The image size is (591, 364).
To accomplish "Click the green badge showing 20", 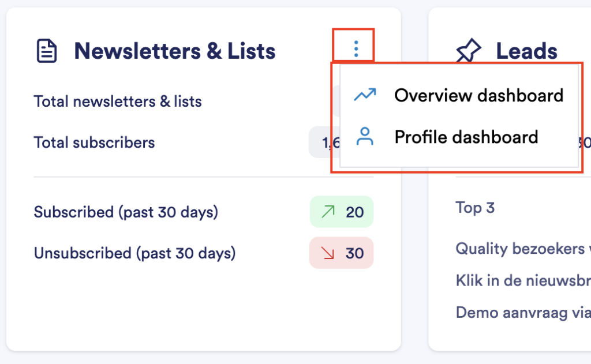I will pyautogui.click(x=342, y=212).
